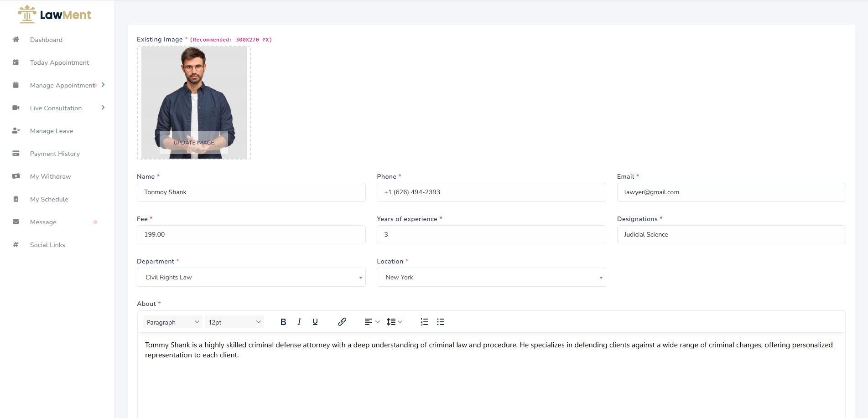Image resolution: width=868 pixels, height=418 pixels.
Task: Insert bullet list
Action: [441, 322]
